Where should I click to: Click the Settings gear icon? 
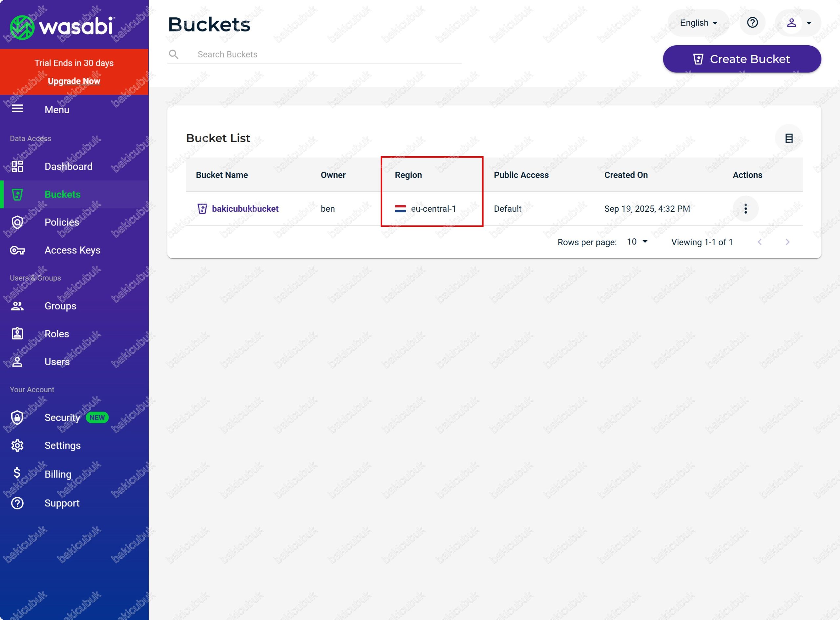[x=17, y=445]
